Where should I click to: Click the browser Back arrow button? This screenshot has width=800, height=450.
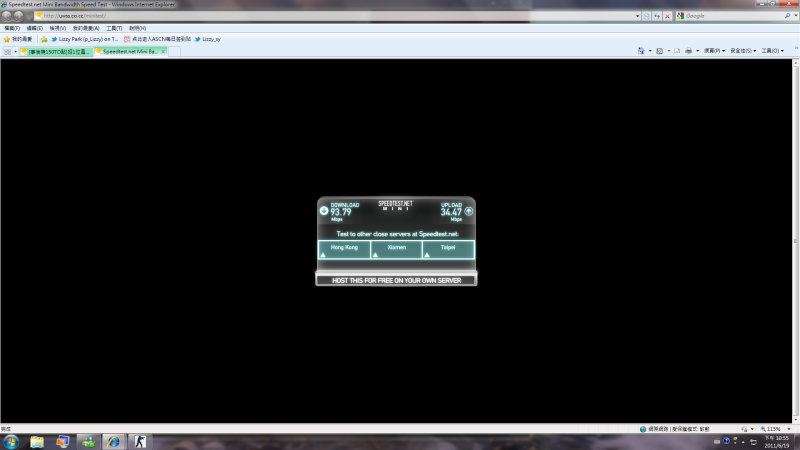[x=7, y=16]
